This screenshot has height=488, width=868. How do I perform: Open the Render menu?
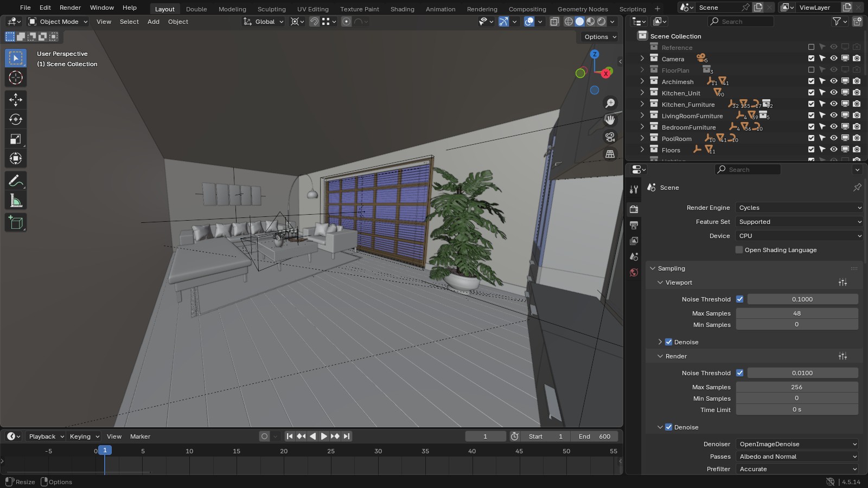[x=70, y=8]
